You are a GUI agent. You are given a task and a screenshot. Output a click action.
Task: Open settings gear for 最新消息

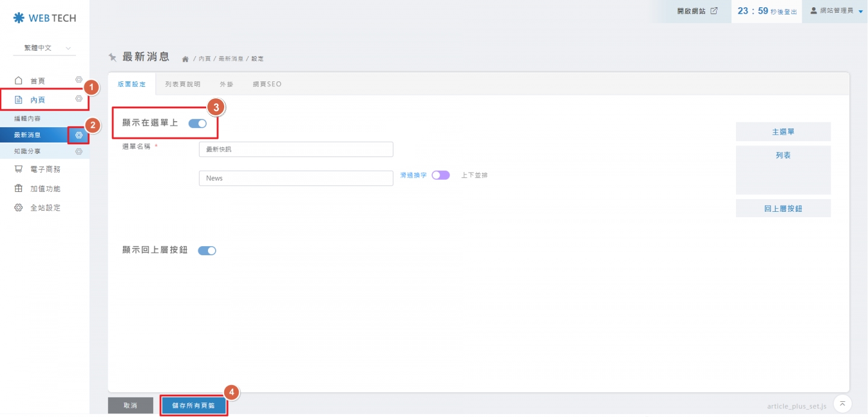tap(79, 135)
